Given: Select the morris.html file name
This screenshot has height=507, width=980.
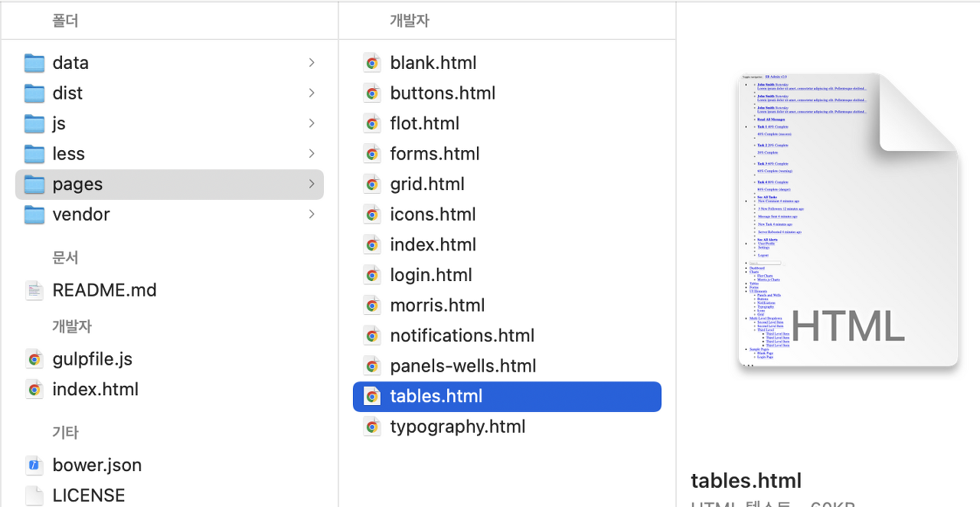Looking at the screenshot, I should tap(437, 305).
